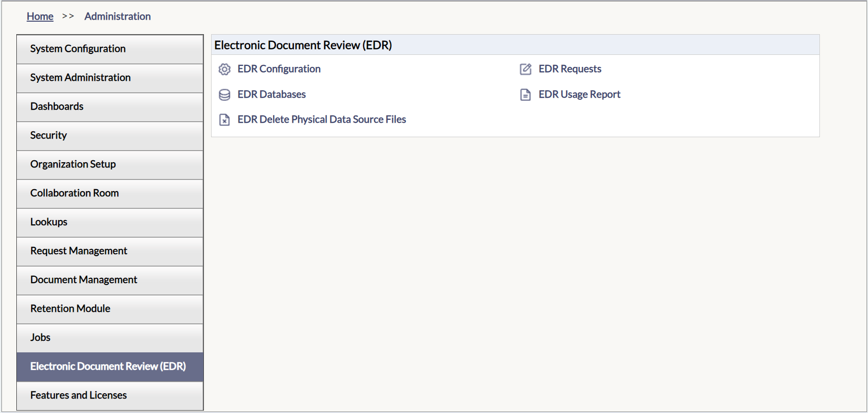Open the EDR Requests link

tap(570, 69)
